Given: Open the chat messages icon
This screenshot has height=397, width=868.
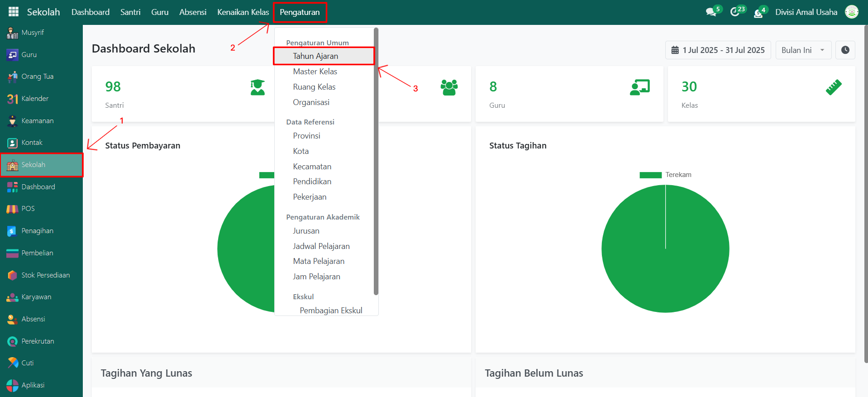Looking at the screenshot, I should click(x=711, y=12).
